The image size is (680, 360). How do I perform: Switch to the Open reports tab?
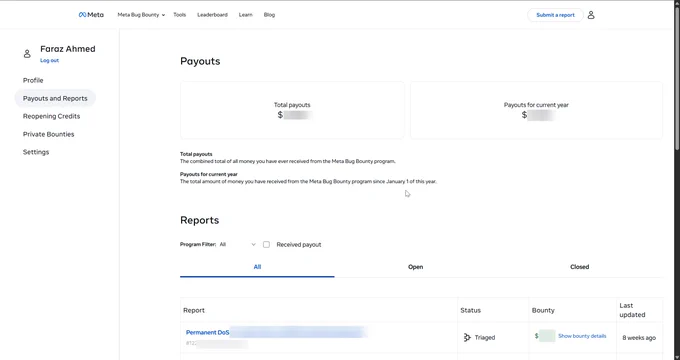click(x=415, y=267)
